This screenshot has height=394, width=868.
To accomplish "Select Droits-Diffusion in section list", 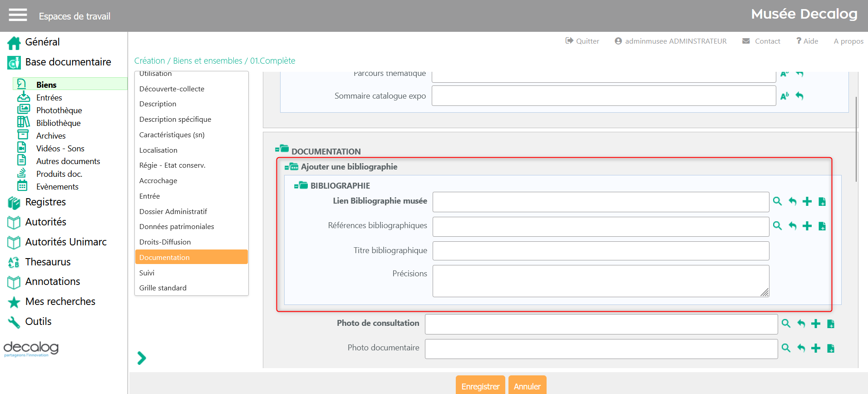I will click(165, 242).
